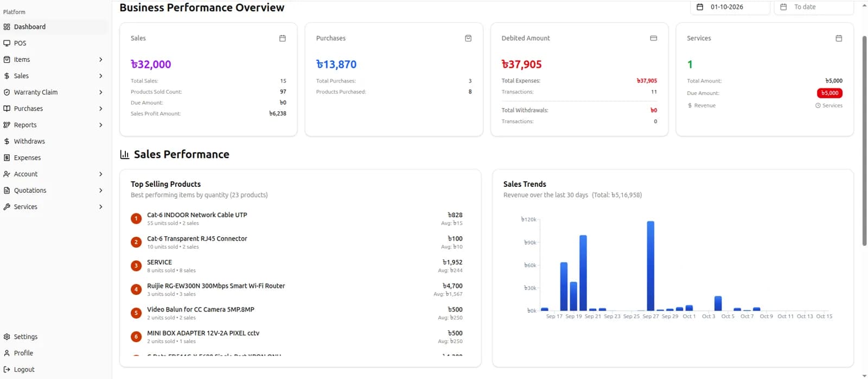Screen dimensions: 868x379
Task: Go to Expenses page
Action: click(x=54, y=157)
